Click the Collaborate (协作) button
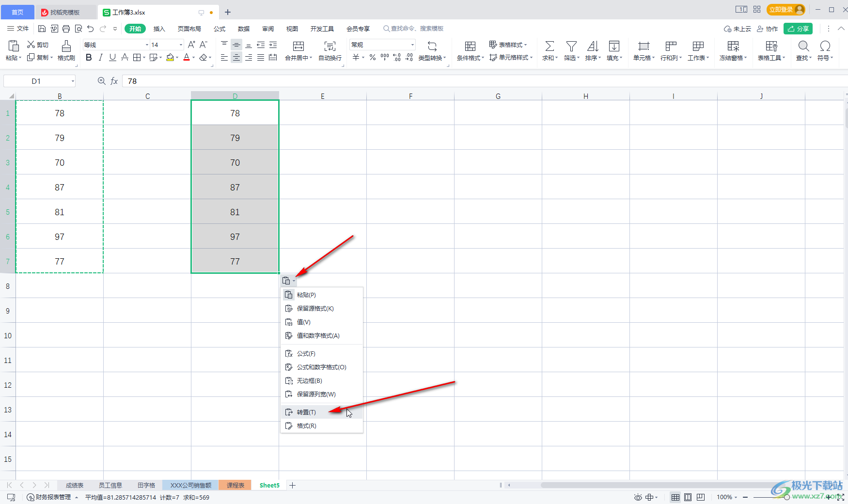848x504 pixels. click(768, 29)
